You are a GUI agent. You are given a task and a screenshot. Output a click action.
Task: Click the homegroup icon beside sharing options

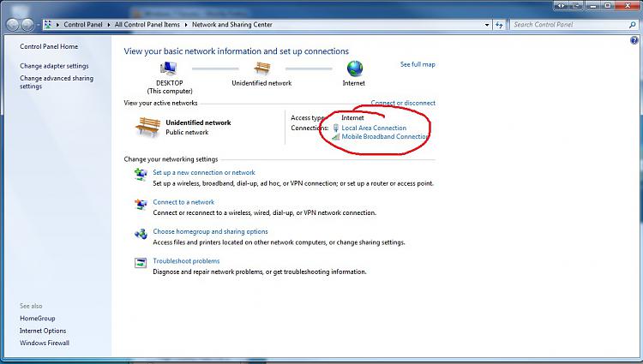(141, 233)
